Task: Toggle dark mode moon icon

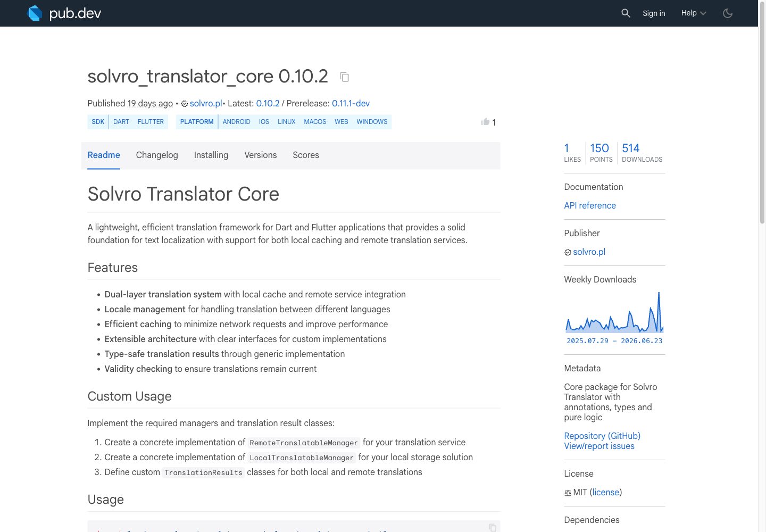Action: click(728, 13)
